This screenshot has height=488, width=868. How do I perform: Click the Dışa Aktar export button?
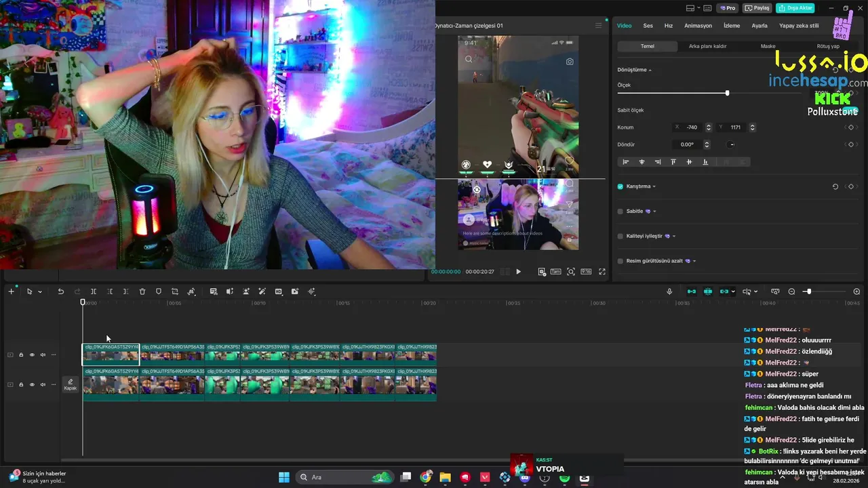click(795, 8)
